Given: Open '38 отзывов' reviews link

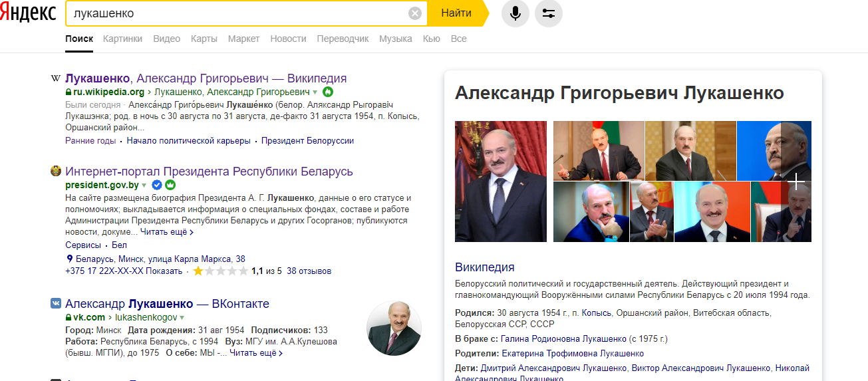Looking at the screenshot, I should [x=309, y=271].
